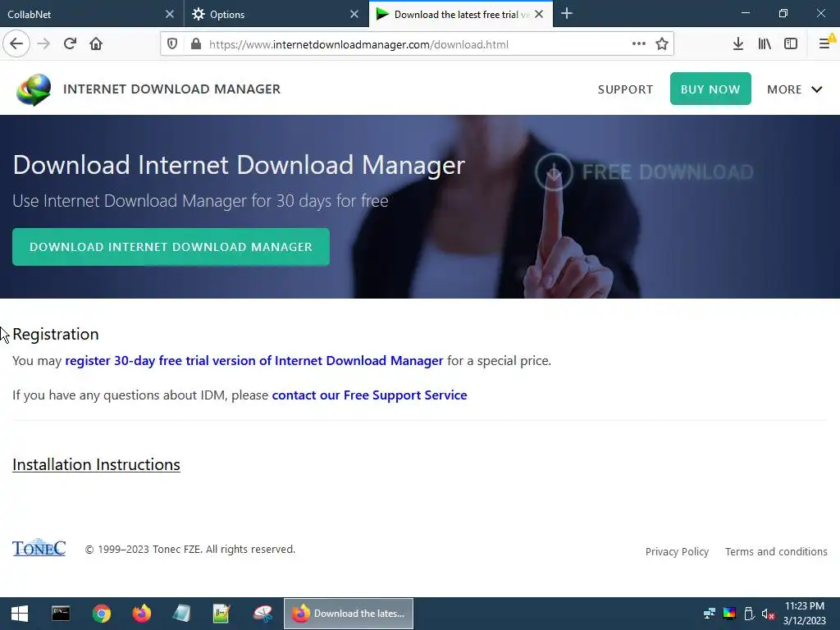The width and height of the screenshot is (840, 630).
Task: Select the Firefox Download the lates... taskbar window
Action: coord(348,614)
